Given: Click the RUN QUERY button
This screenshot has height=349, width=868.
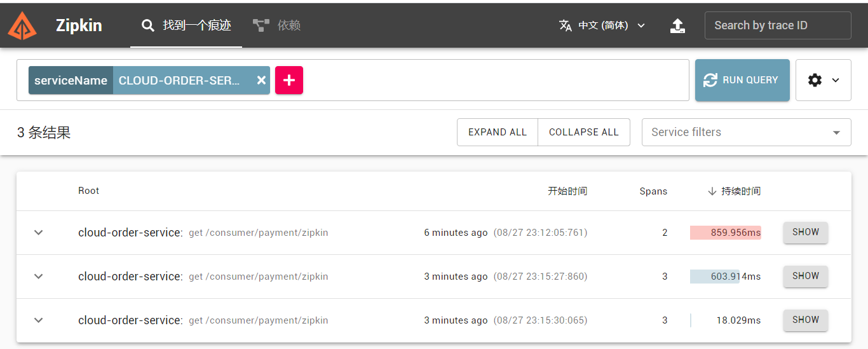Looking at the screenshot, I should pos(742,80).
